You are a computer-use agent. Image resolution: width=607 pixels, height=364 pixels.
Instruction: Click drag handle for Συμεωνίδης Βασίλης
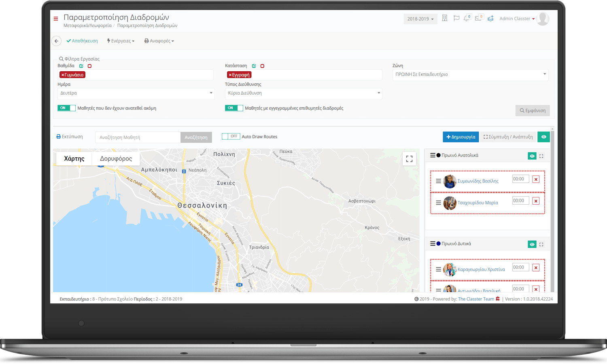[x=438, y=181]
